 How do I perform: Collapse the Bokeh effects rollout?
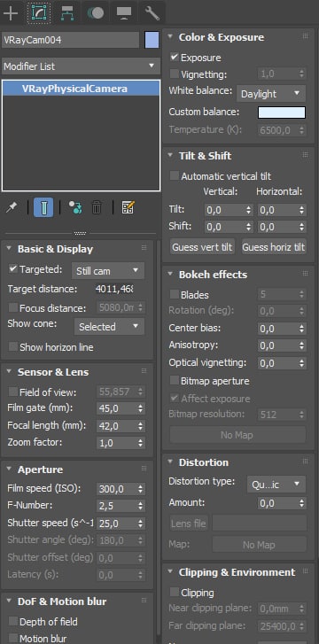pos(170,275)
